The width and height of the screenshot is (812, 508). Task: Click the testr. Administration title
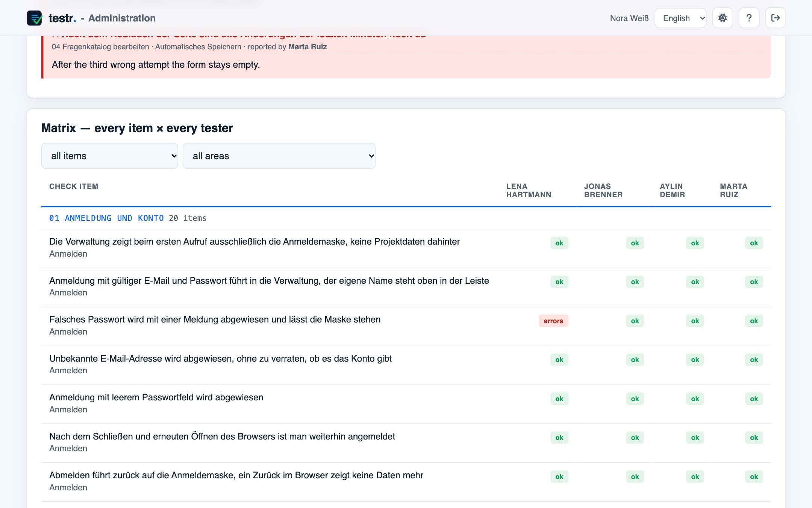pos(102,18)
